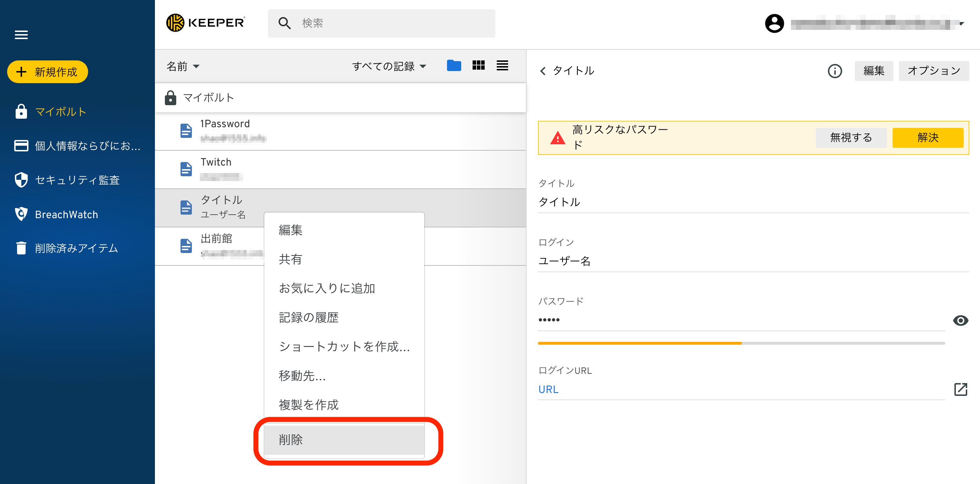Open the hamburger menu in the sidebar
This screenshot has width=980, height=484.
click(21, 34)
